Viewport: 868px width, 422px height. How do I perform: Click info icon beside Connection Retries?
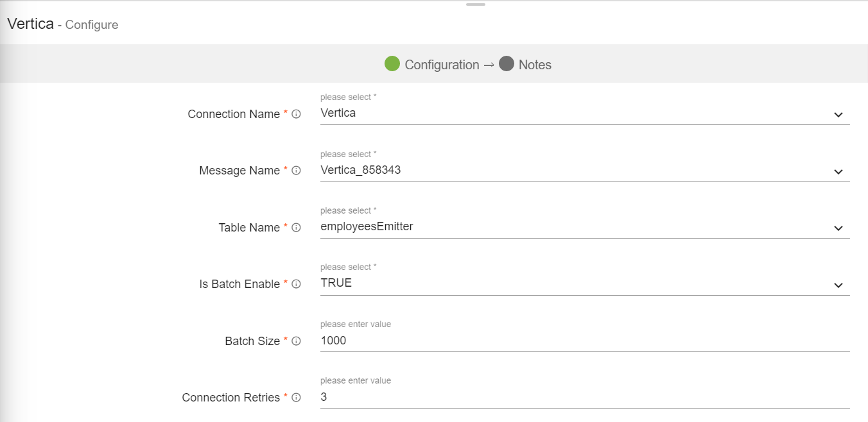(x=296, y=398)
